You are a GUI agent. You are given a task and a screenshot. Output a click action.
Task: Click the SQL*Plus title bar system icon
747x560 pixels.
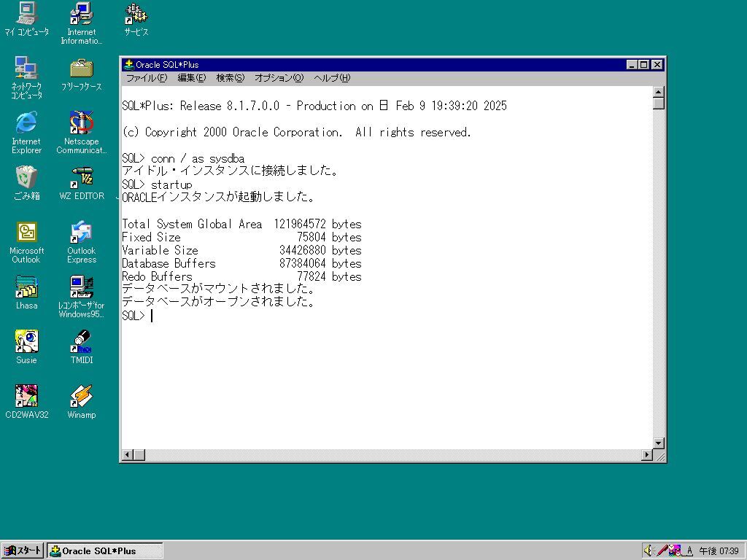pos(128,65)
